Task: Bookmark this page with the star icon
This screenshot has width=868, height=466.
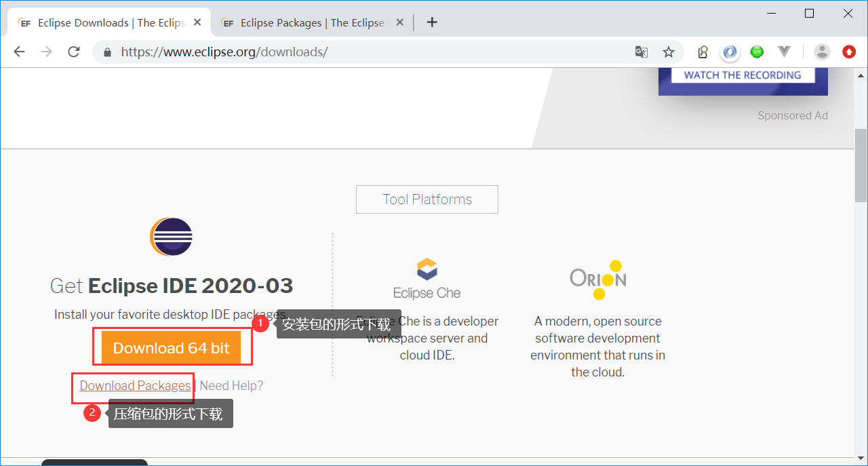Action: click(669, 52)
